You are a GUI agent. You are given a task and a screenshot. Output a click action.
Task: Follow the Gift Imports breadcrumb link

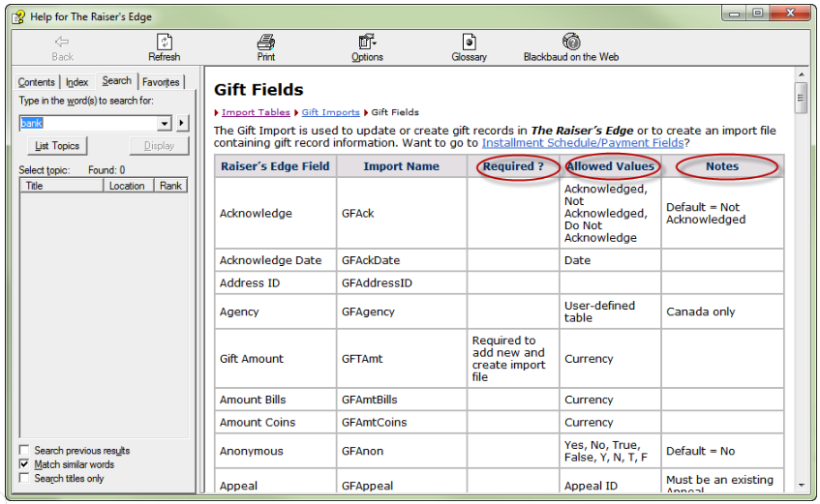[x=330, y=112]
